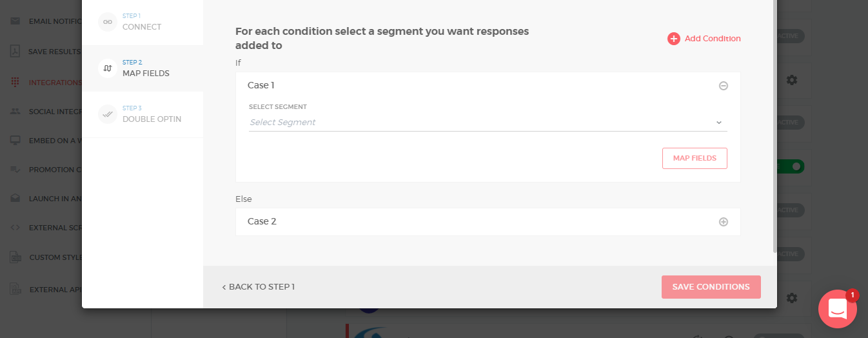Toggle the green active switch
This screenshot has height=338, width=868.
coord(791,166)
